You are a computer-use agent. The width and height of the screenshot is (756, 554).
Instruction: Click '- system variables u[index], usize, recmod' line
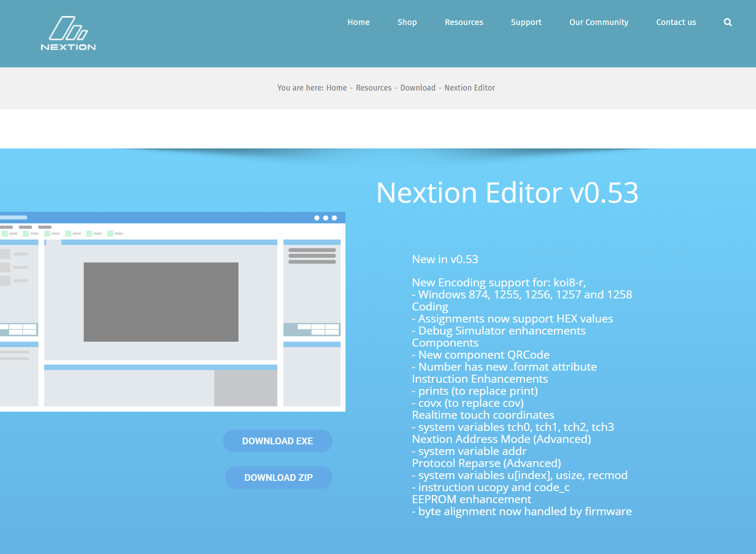click(x=520, y=475)
